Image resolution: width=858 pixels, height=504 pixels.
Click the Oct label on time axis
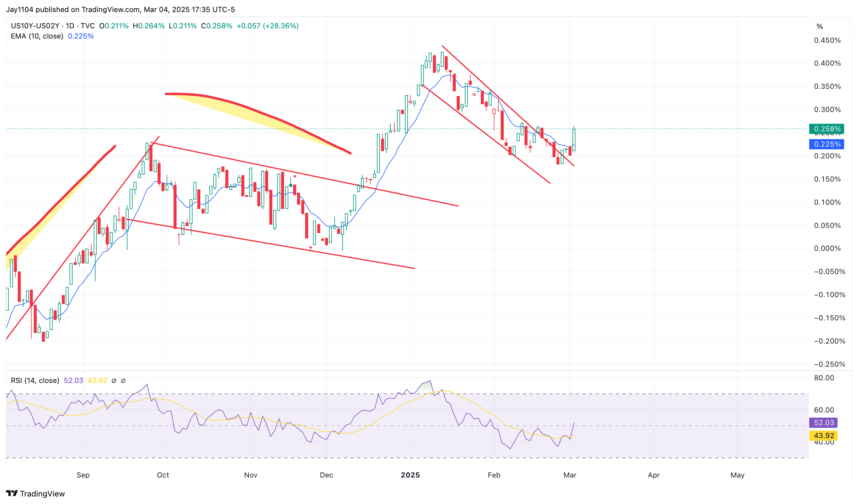(163, 475)
